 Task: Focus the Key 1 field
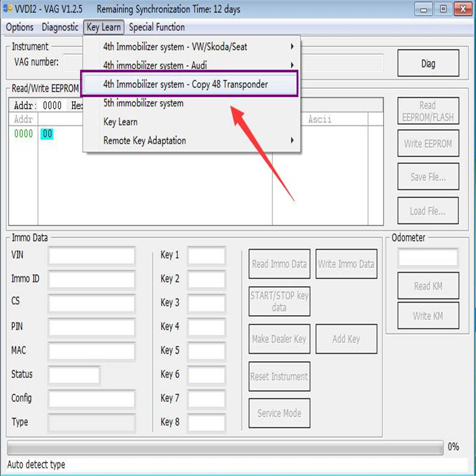point(206,256)
